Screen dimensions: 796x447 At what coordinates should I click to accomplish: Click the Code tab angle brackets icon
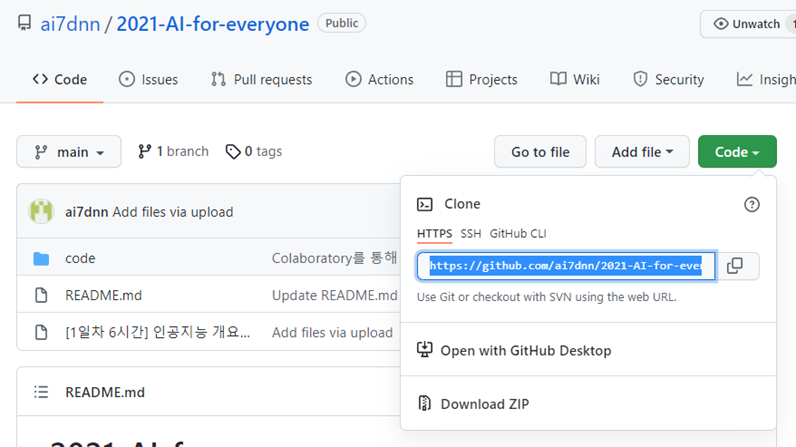40,79
